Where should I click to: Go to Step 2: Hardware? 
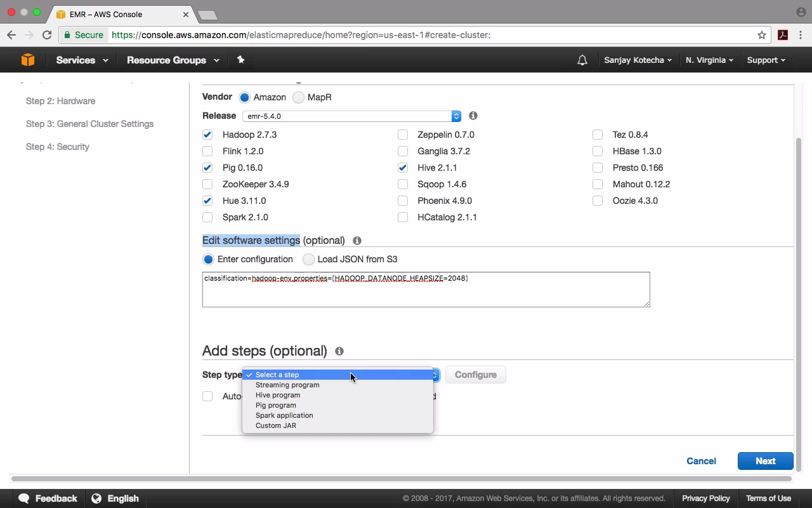click(61, 101)
